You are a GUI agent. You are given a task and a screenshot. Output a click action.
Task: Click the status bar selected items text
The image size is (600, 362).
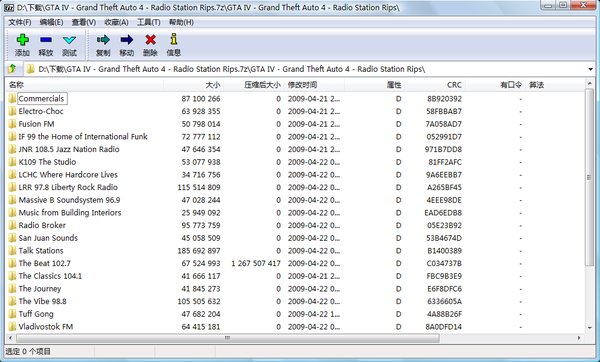(x=28, y=351)
